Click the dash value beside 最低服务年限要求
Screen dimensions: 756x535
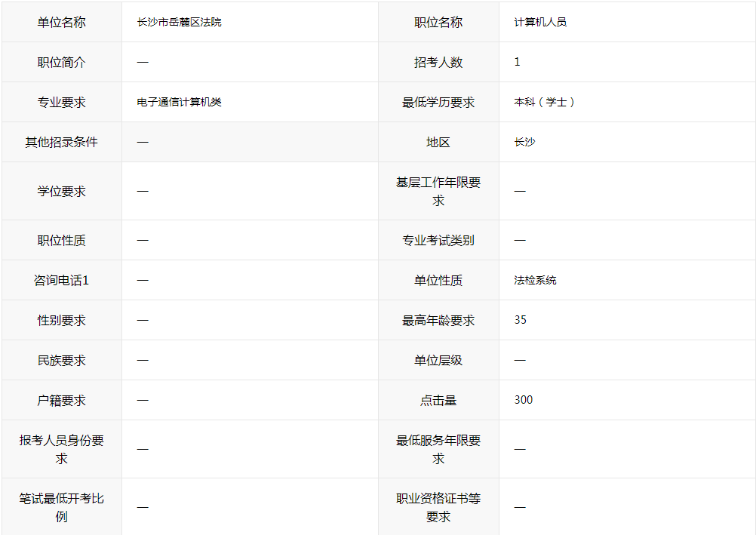[x=520, y=449]
